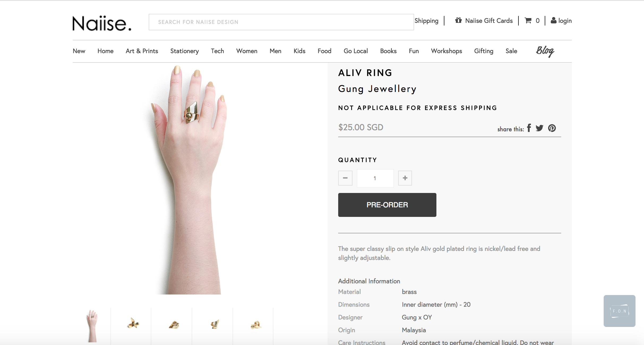The image size is (644, 345).
Task: Go to the Naiise logo homepage
Action: coord(102,23)
